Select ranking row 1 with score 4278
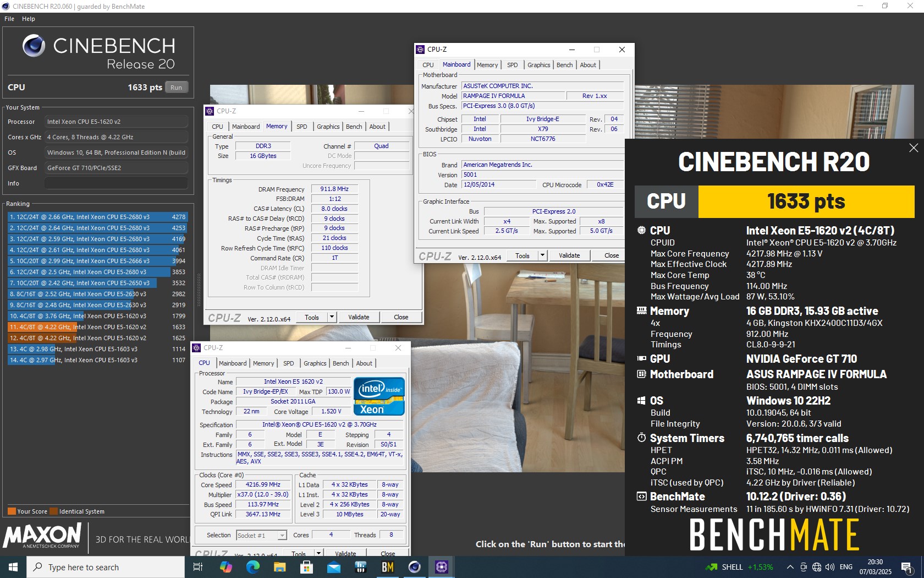The image size is (924, 578). point(97,217)
